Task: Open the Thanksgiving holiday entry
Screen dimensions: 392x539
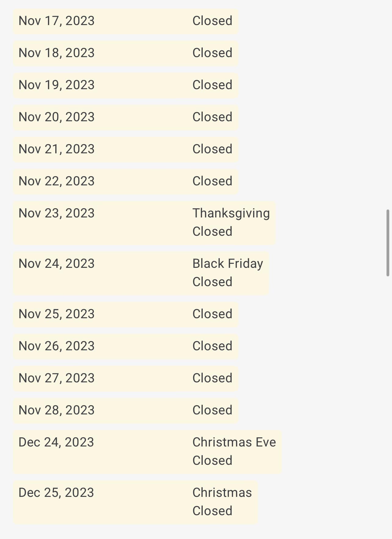Action: [x=231, y=213]
